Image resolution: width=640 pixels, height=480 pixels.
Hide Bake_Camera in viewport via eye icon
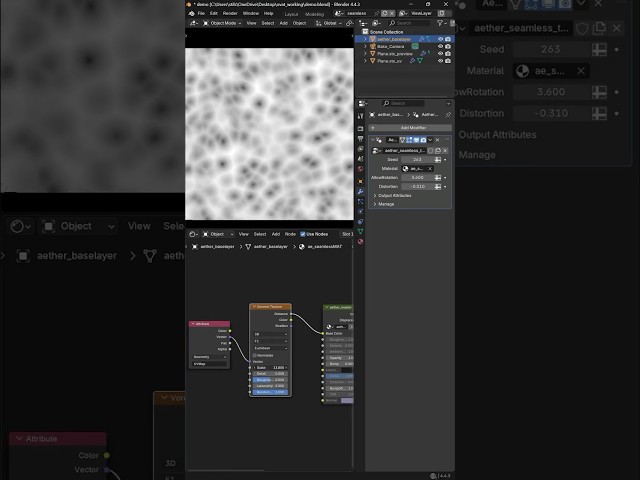click(x=440, y=47)
